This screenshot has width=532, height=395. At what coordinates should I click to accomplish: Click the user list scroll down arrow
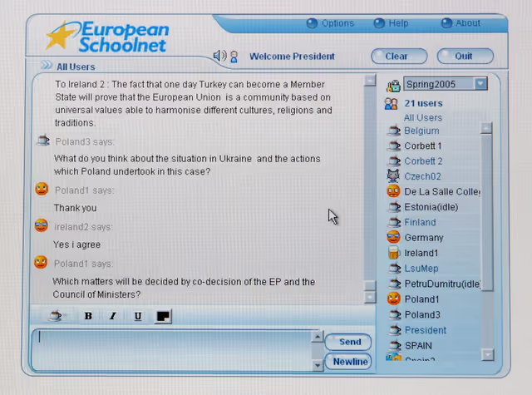pyautogui.click(x=488, y=354)
